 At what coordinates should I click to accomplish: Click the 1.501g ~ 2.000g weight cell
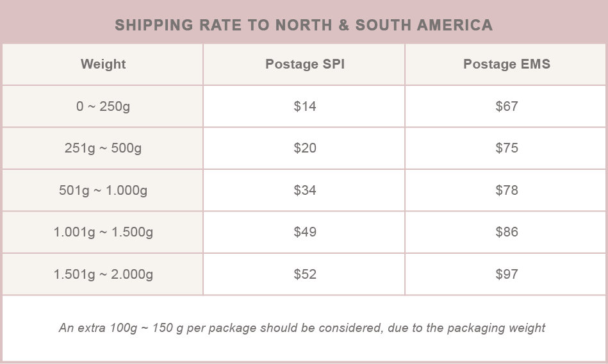coord(103,274)
